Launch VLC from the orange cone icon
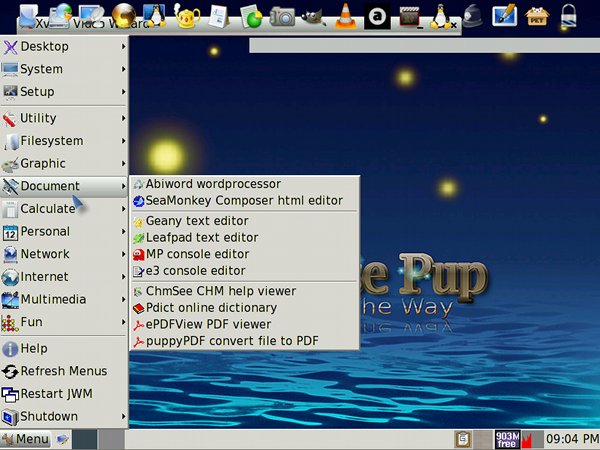600x450 pixels. coord(345,16)
